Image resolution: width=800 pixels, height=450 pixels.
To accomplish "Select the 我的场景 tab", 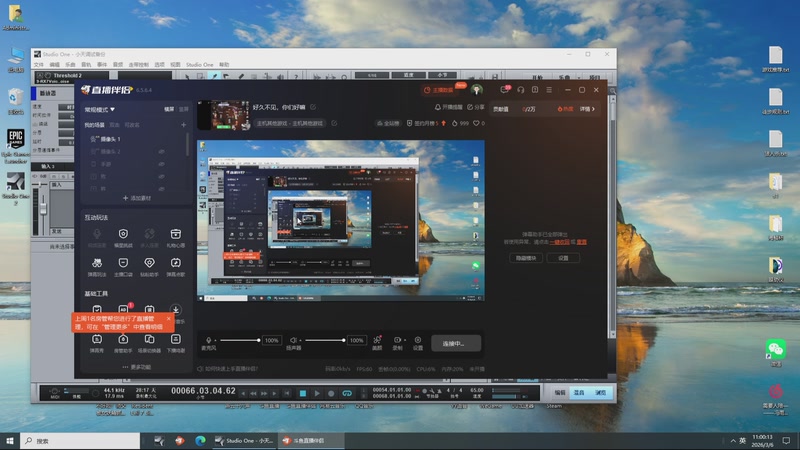I will [x=94, y=124].
